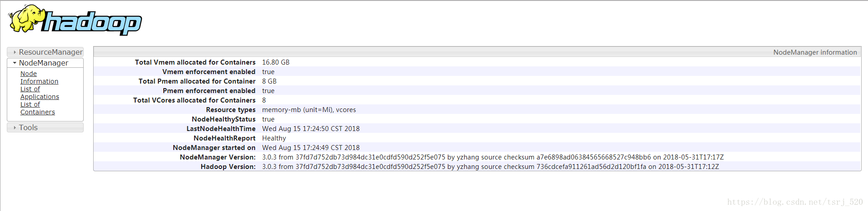Select the Vmem enforcement enabled true value
The image size is (868, 211).
[268, 72]
